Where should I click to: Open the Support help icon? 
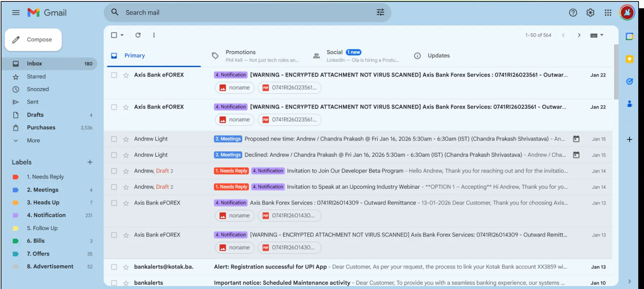(573, 13)
